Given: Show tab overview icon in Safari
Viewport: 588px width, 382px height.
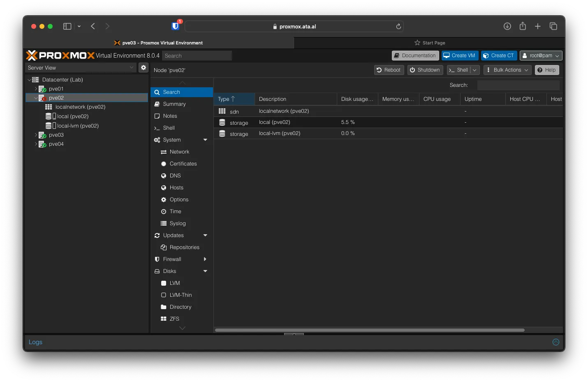Looking at the screenshot, I should [x=553, y=26].
